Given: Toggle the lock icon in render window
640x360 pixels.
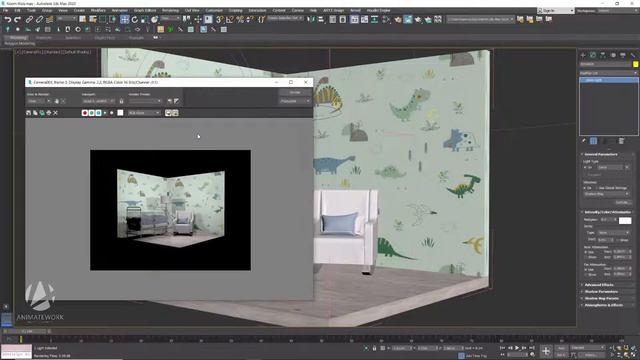Looking at the screenshot, I should 121,101.
